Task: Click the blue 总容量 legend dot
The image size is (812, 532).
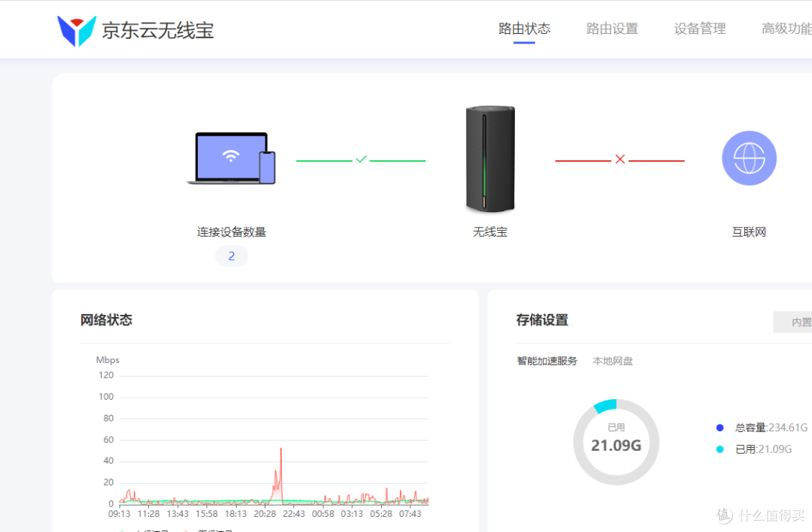Action: (x=720, y=428)
